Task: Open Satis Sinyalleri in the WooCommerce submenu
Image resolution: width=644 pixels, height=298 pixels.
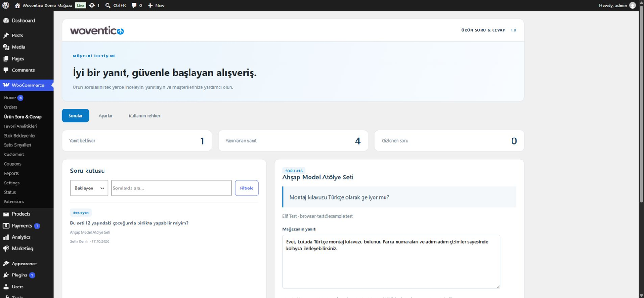Action: 17,145
